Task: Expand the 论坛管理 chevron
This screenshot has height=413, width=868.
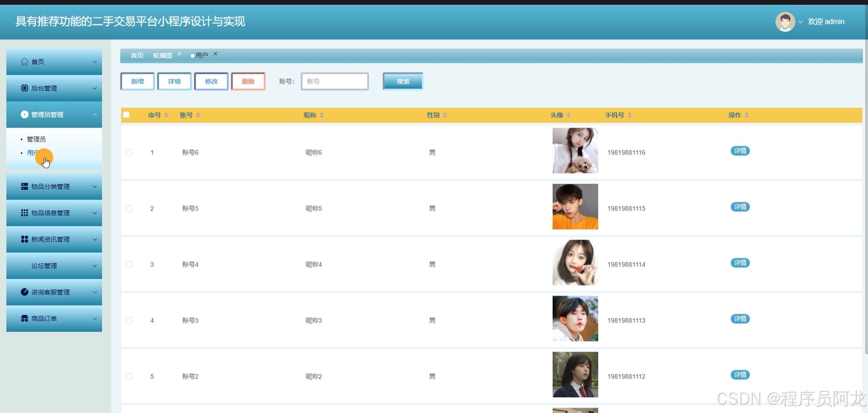Action: pyautogui.click(x=95, y=266)
